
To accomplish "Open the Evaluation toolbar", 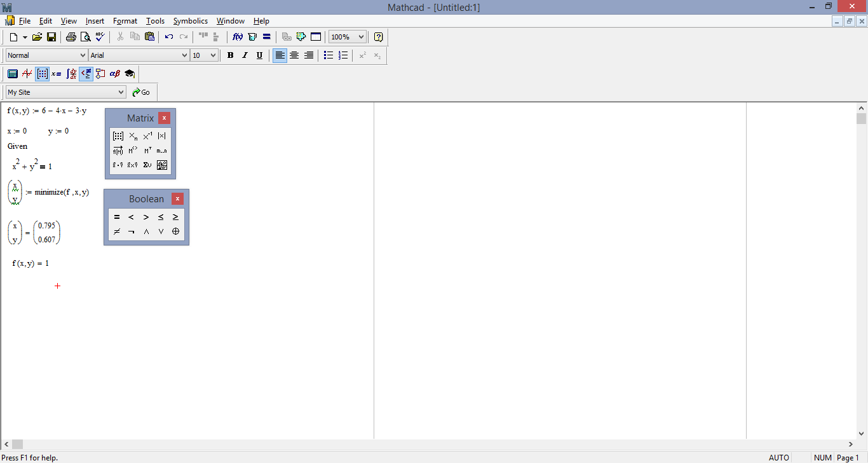I will click(57, 74).
